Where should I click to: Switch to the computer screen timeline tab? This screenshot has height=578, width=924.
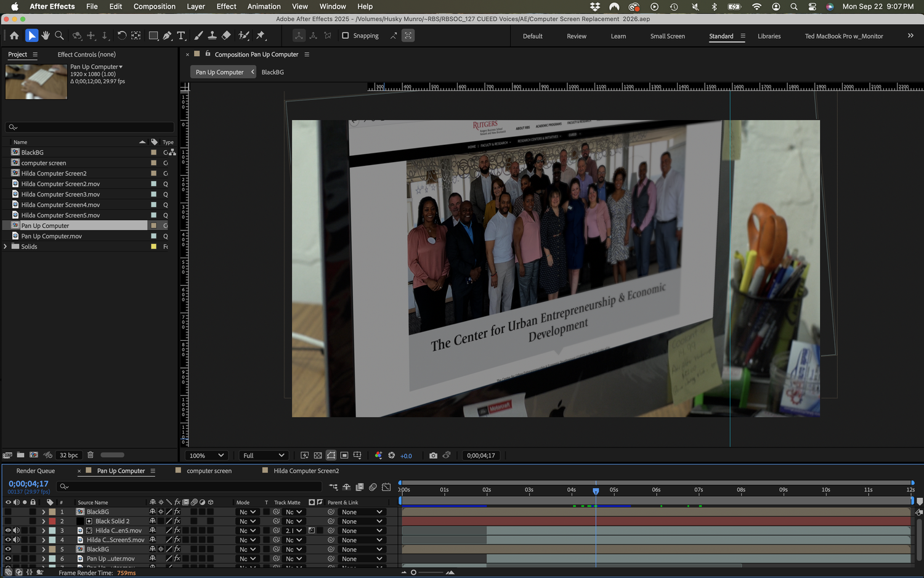point(209,471)
